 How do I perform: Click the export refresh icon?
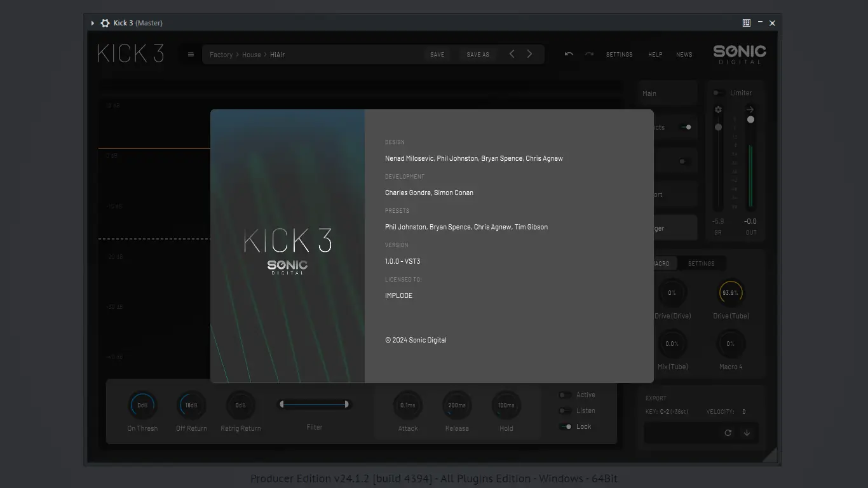tap(728, 433)
